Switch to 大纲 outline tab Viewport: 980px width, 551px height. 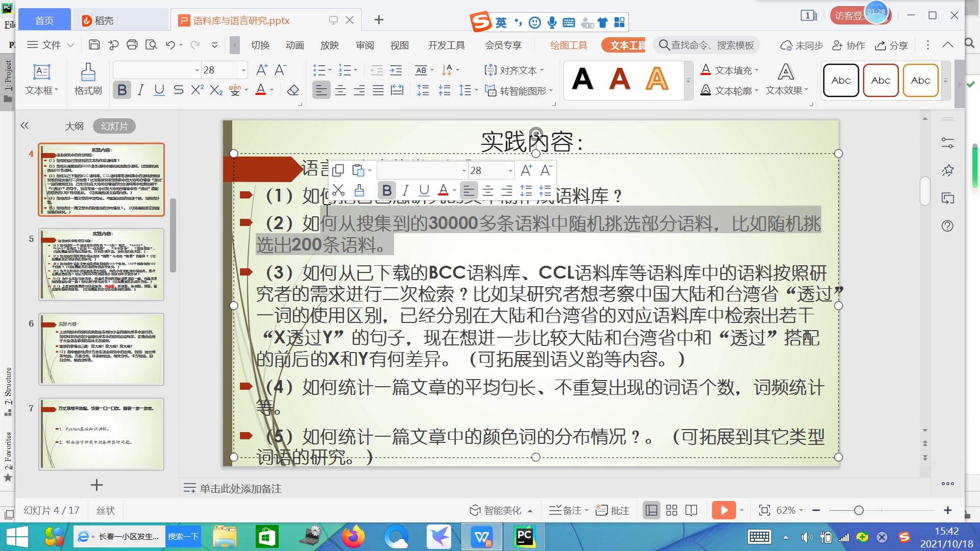(74, 126)
